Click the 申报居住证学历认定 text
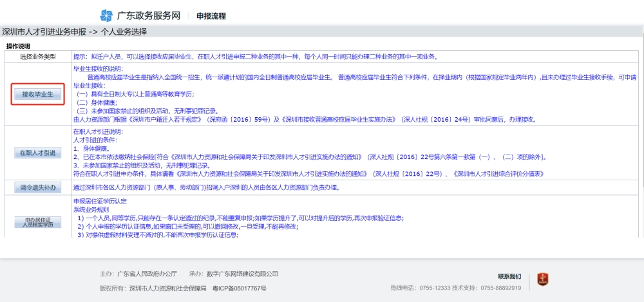This screenshot has height=302, width=644. click(x=100, y=202)
